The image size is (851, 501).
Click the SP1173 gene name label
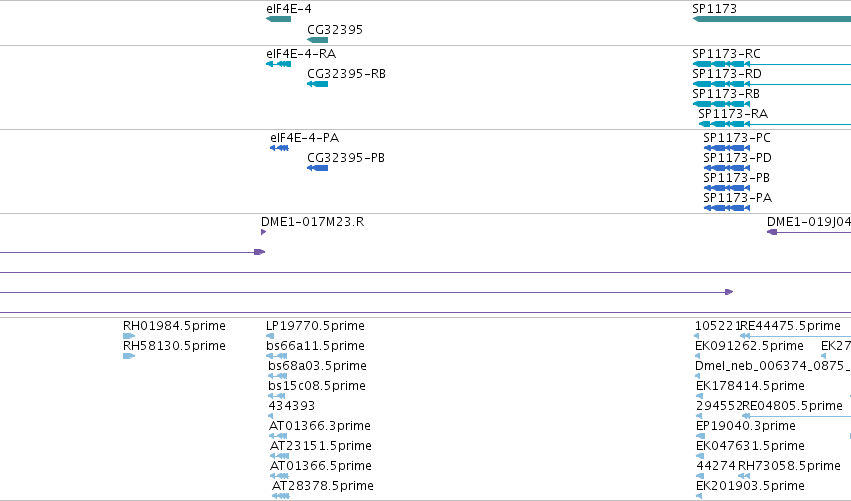tap(715, 9)
